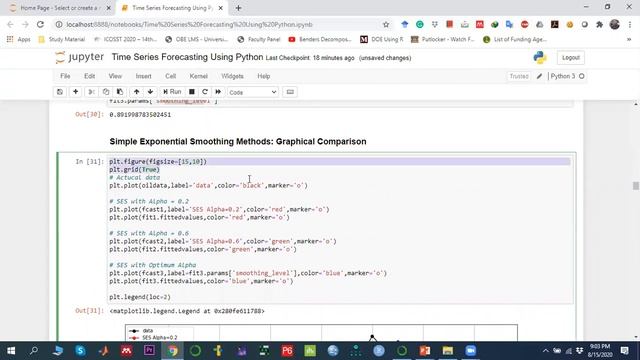Viewport: 640px width, 360px height.
Task: Show more bookmarks with the chevron
Action: click(629, 40)
